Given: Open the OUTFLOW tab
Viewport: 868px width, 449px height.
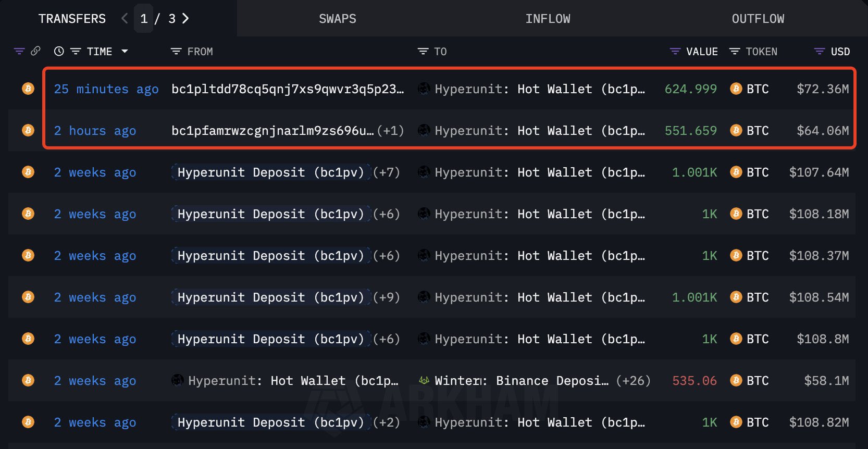Looking at the screenshot, I should pos(758,19).
